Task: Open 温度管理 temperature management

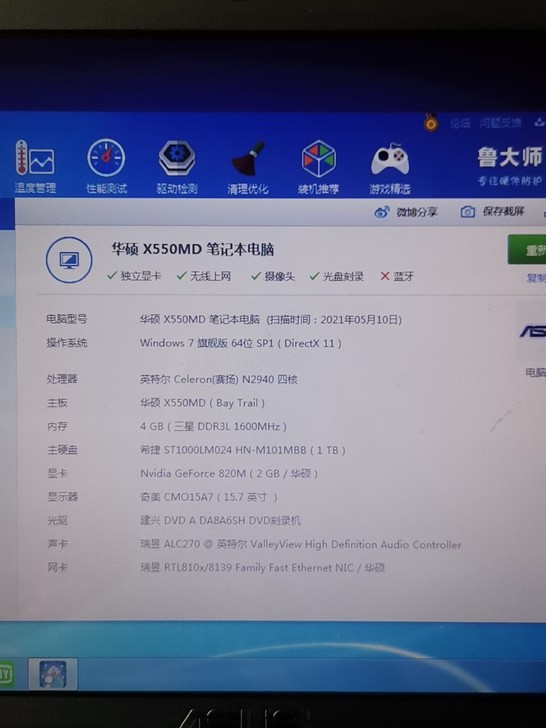Action: coord(35,167)
